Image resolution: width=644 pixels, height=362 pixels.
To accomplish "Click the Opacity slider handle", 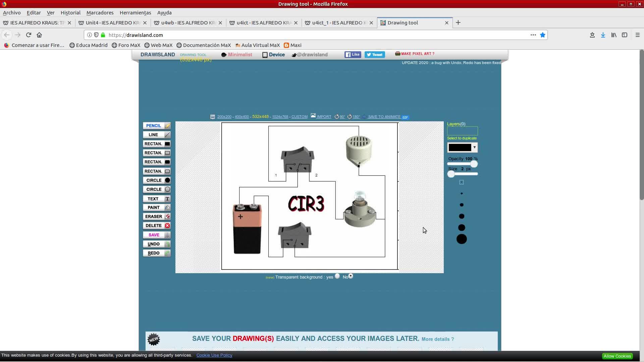I will tap(474, 164).
